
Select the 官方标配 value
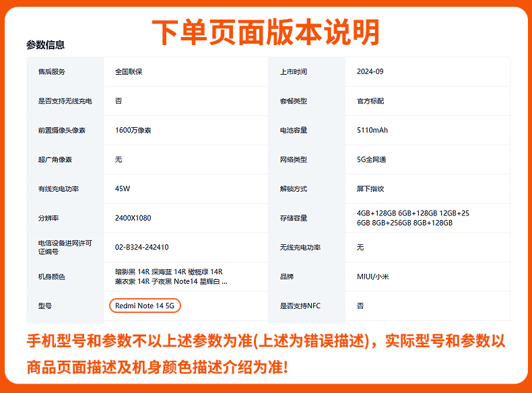(370, 101)
